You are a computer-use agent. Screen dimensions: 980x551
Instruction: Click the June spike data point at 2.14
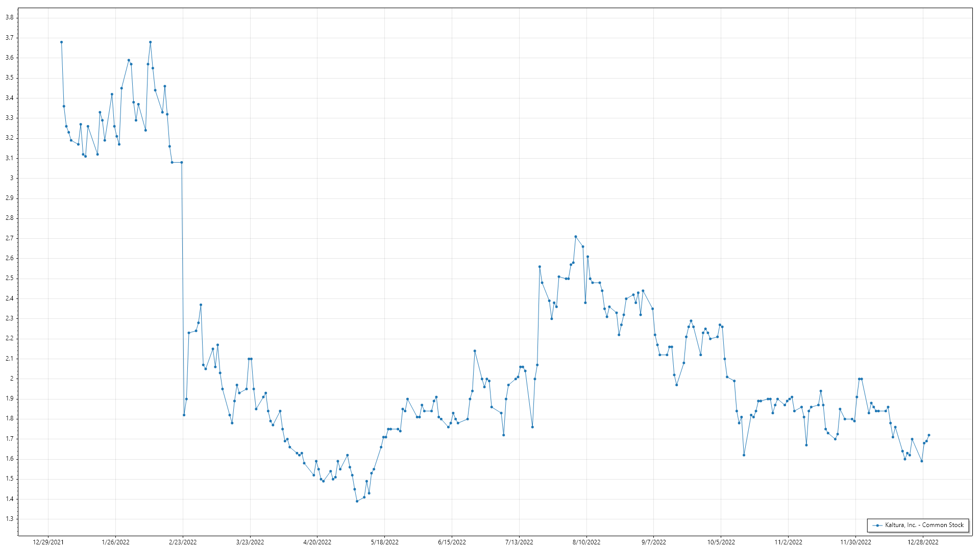(475, 351)
